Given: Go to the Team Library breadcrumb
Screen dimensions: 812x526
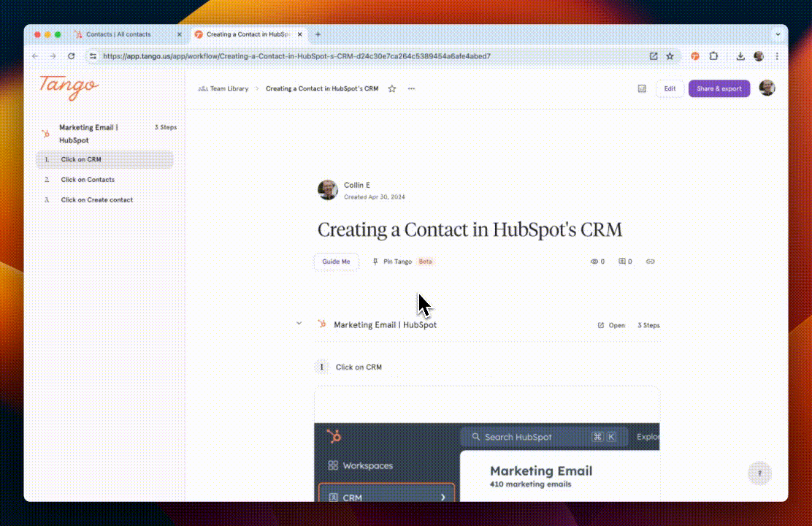Looking at the screenshot, I should [223, 88].
